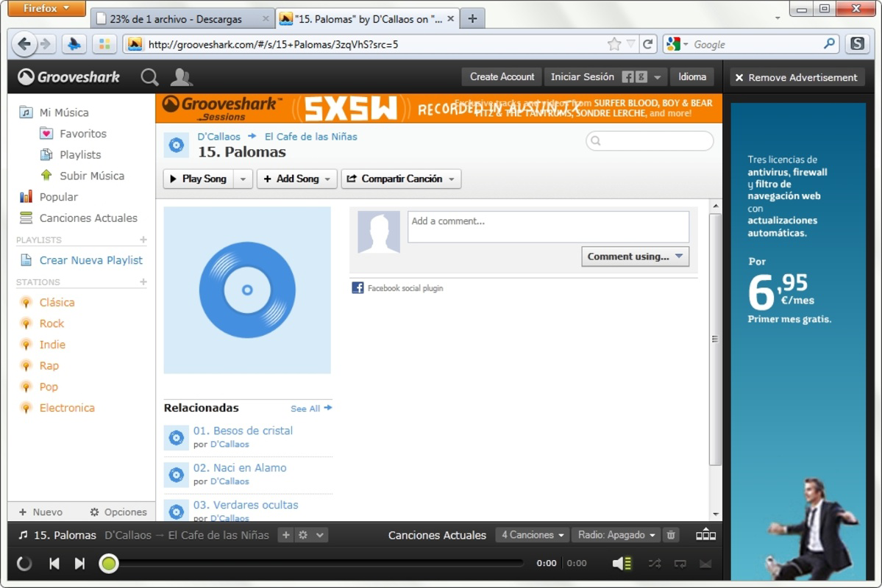
Task: Clear the queue with trash icon
Action: [670, 535]
